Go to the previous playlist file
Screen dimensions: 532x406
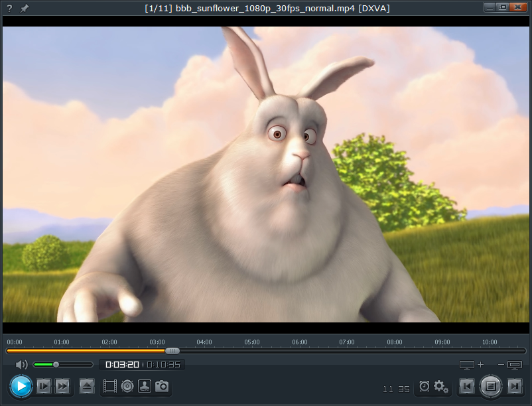pyautogui.click(x=467, y=386)
